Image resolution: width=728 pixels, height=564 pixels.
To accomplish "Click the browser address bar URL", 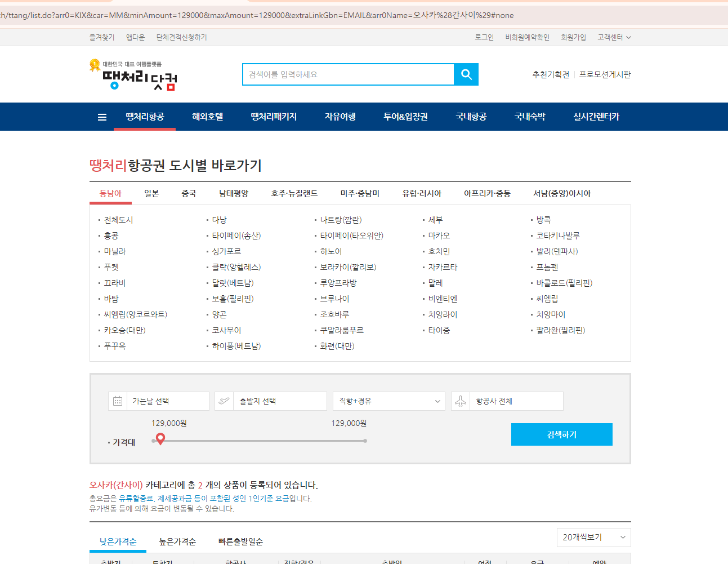I will tap(257, 15).
